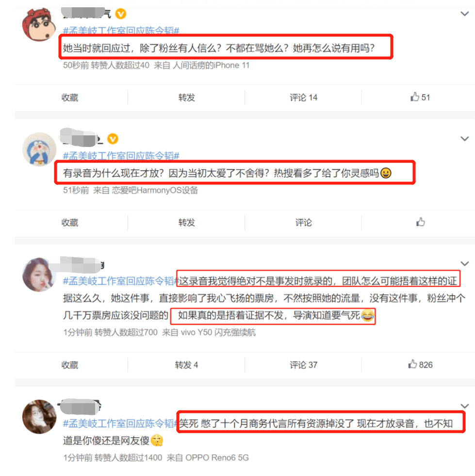Like the first post with 51 likes
Screen dimensions: 475x476
(x=420, y=97)
